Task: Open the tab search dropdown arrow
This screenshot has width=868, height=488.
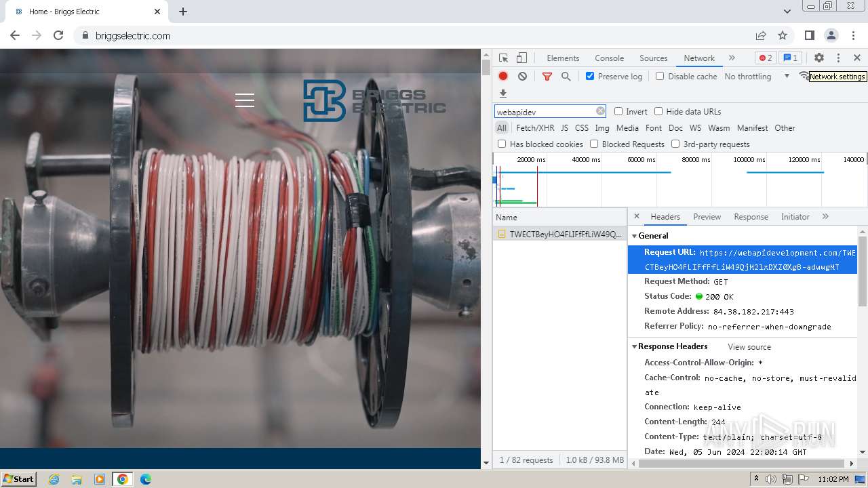Action: [787, 12]
